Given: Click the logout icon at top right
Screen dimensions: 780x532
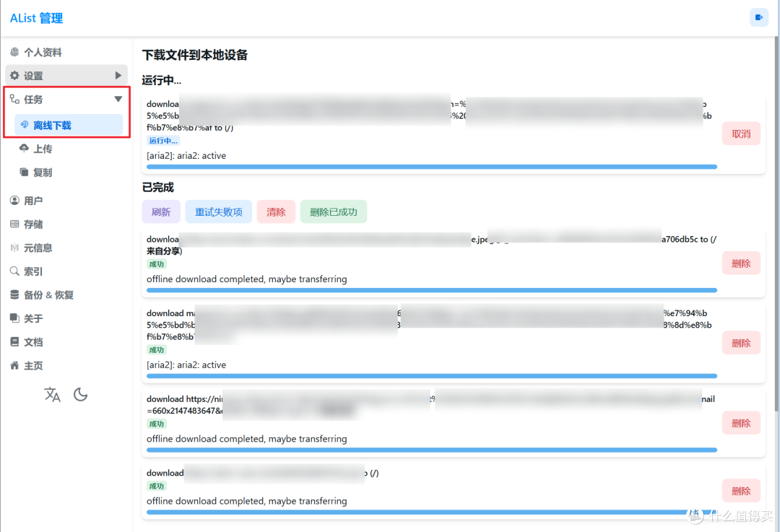Looking at the screenshot, I should (x=758, y=17).
